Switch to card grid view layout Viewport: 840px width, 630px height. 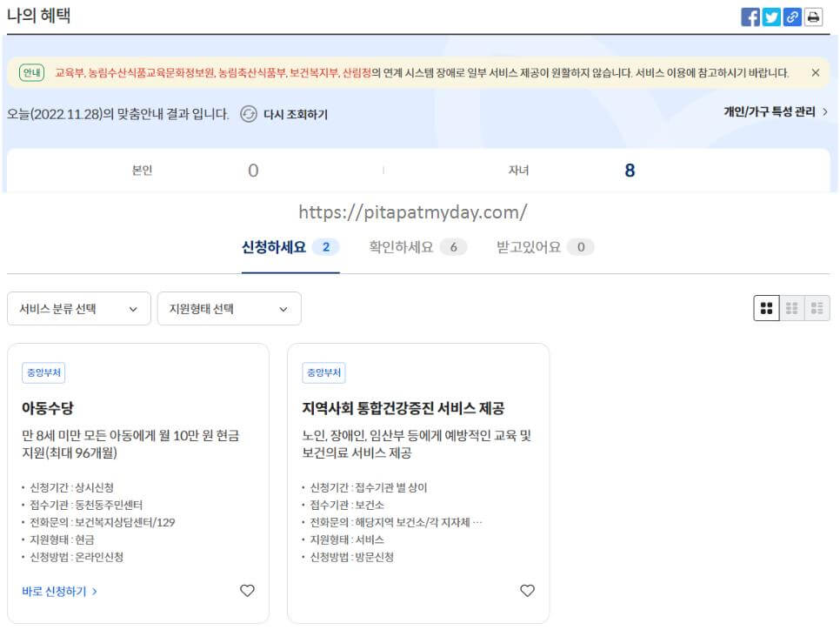(766, 308)
